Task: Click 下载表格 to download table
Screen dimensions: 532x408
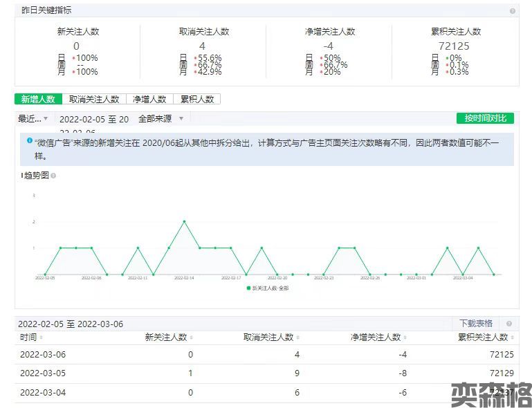Action: (476, 324)
